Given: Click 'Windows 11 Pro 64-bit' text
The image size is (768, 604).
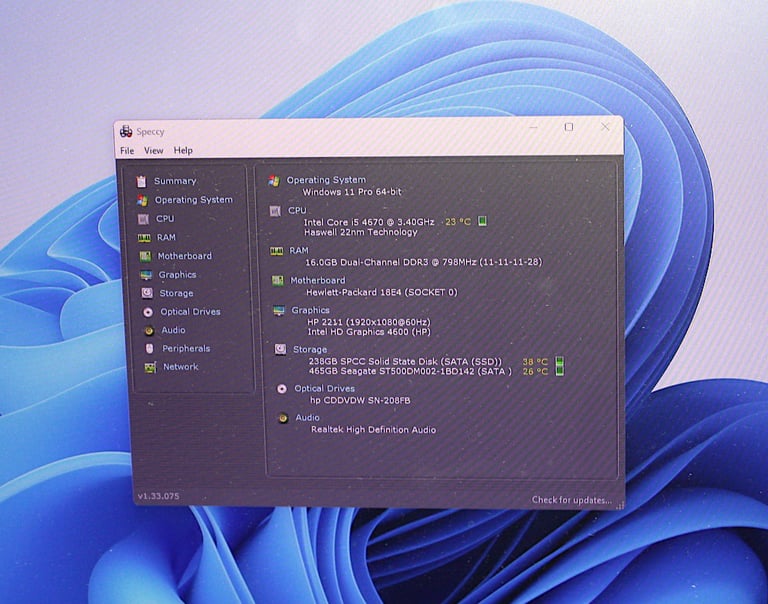Looking at the screenshot, I should point(352,192).
